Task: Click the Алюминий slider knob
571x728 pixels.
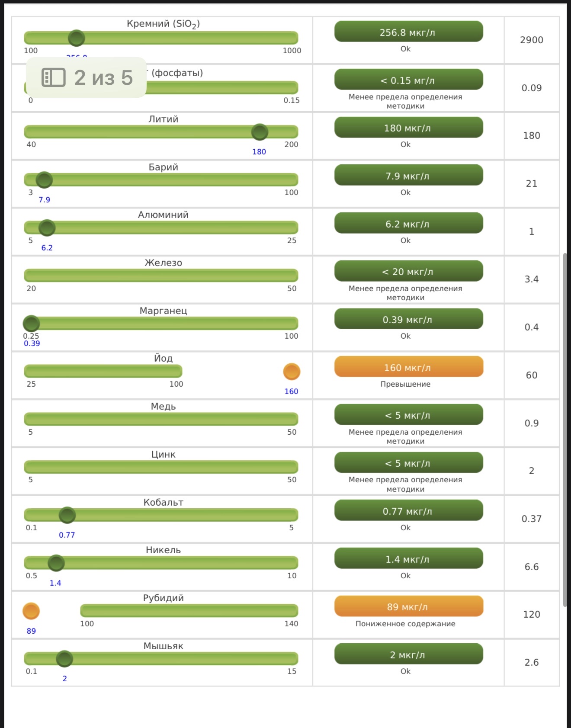Action: [47, 228]
